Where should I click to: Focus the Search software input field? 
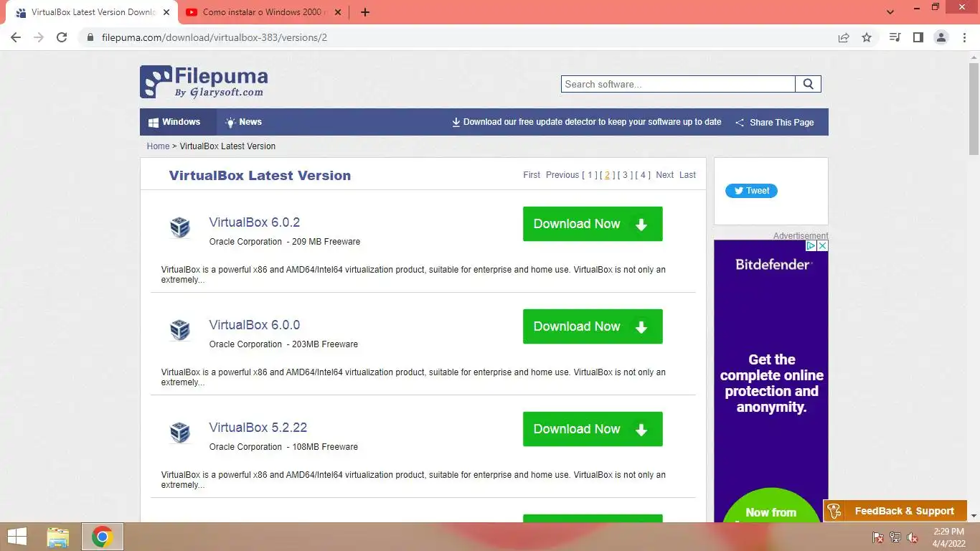coord(678,84)
